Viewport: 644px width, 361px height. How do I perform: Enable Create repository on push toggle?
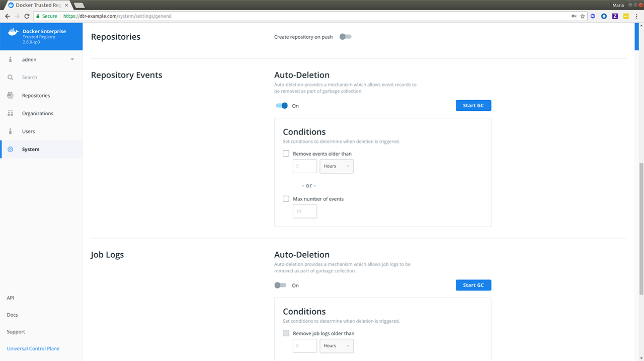point(345,37)
